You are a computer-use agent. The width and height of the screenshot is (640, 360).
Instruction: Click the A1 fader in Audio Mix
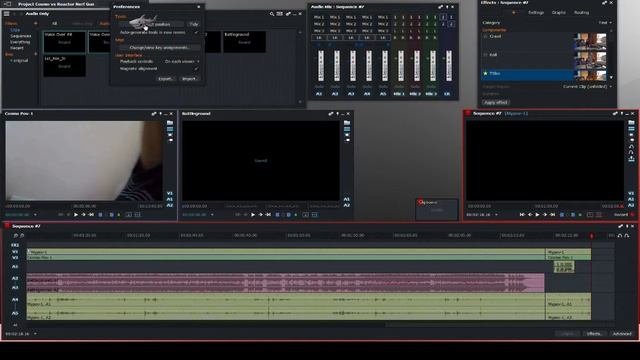click(x=320, y=65)
